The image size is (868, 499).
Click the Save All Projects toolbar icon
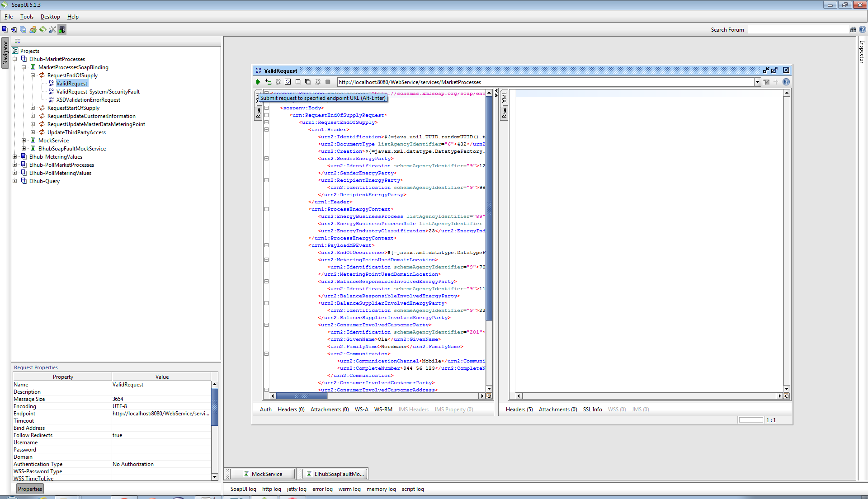pos(23,29)
